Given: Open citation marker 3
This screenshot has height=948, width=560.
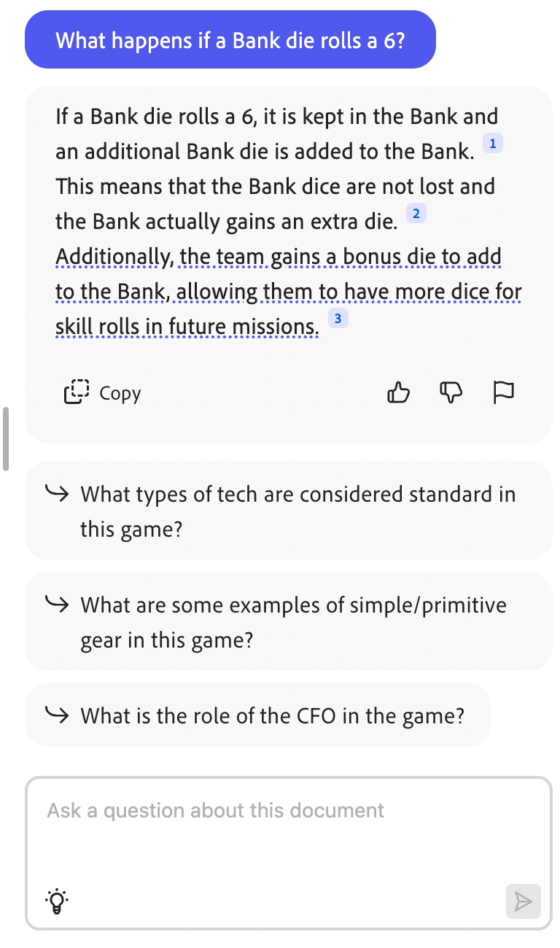Looking at the screenshot, I should (x=338, y=319).
